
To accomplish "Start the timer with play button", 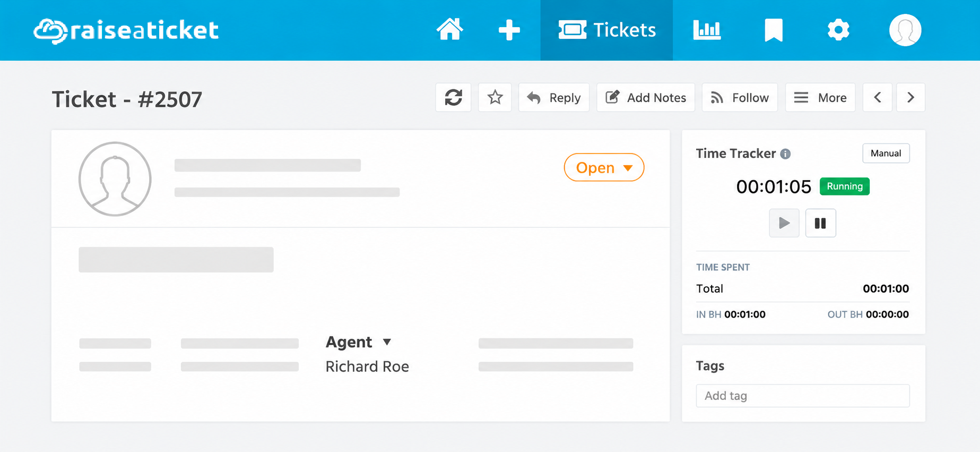I will [x=784, y=223].
